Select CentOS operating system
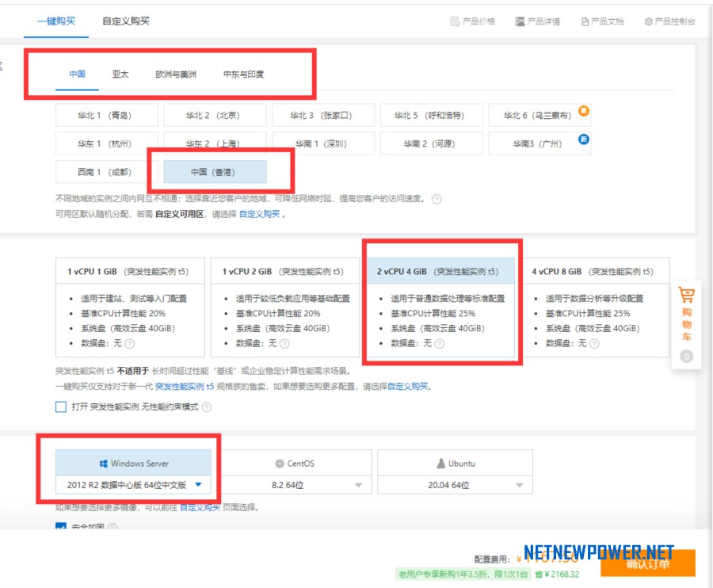The width and height of the screenshot is (713, 588). click(x=295, y=464)
